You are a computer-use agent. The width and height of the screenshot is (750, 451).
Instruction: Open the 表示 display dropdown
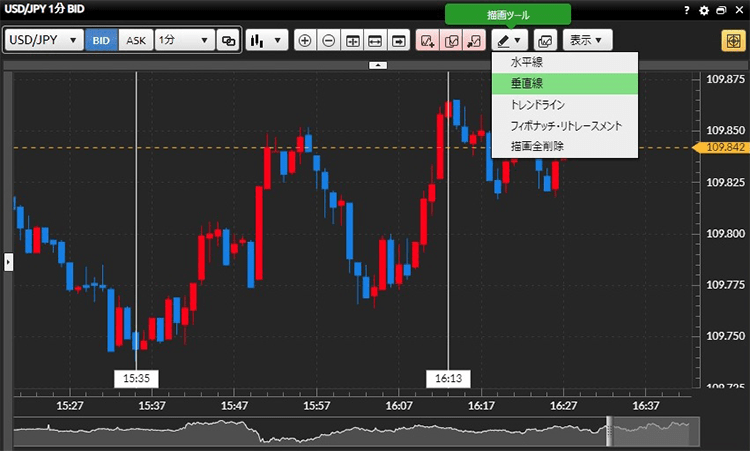tap(587, 40)
